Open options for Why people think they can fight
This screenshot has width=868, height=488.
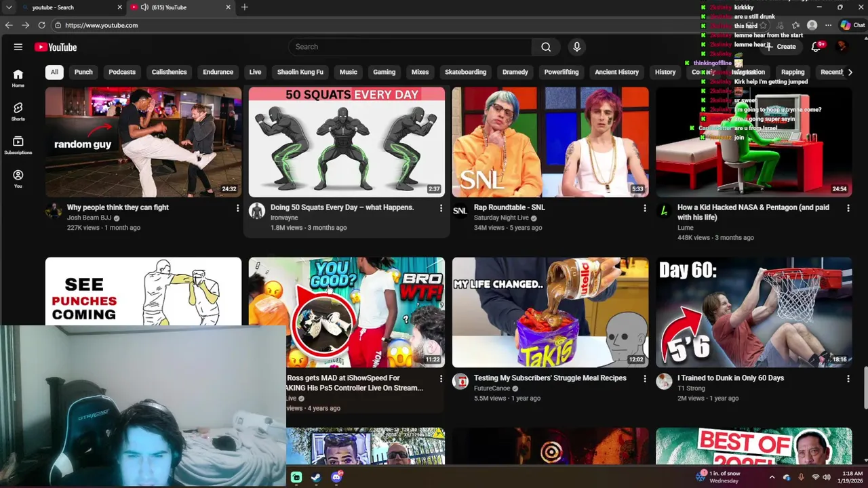(237, 208)
